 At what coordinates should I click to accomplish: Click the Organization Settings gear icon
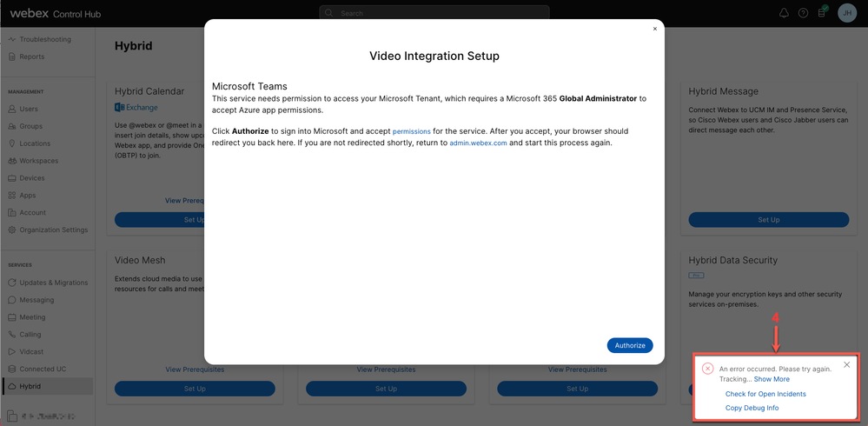[x=11, y=230]
